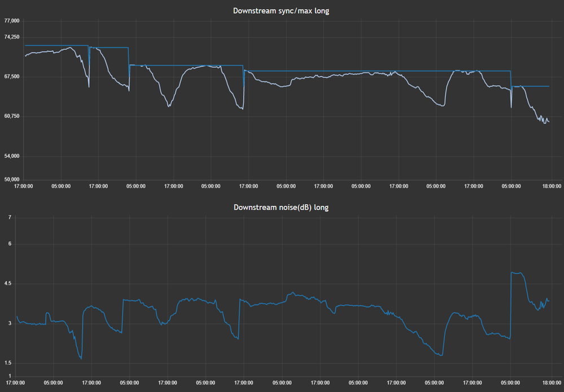564x392 pixels.
Task: Select the 4.5 dB y-axis label
Action: tap(8, 284)
